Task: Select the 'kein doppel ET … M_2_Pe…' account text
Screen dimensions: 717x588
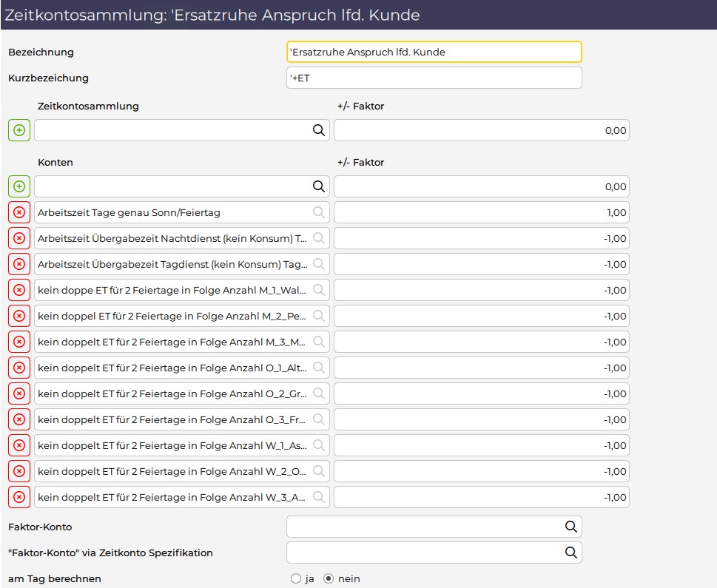Action: (x=172, y=316)
